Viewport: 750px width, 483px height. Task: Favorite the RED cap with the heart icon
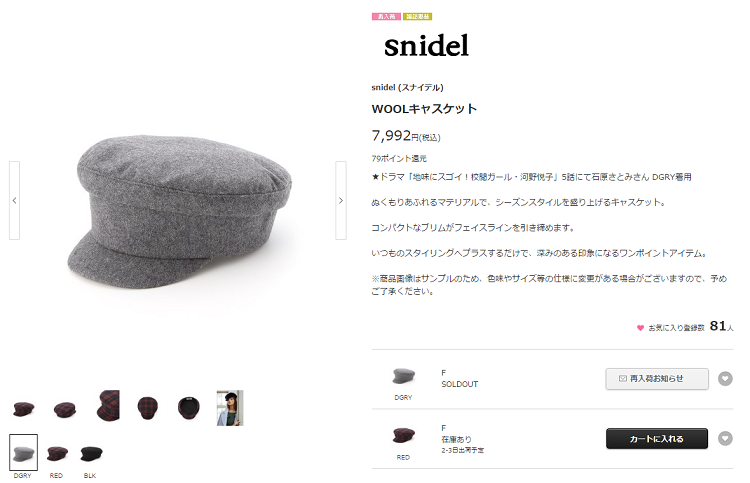[x=725, y=439]
